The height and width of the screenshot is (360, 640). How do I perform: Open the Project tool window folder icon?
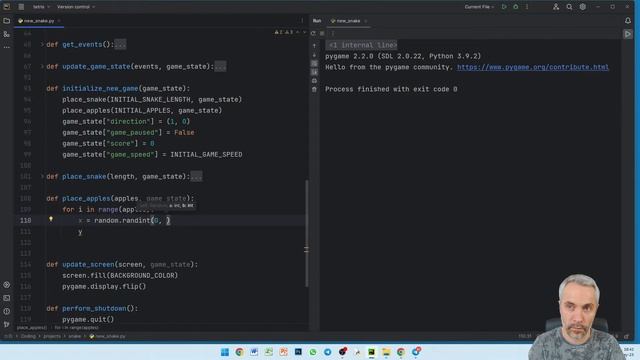(7, 20)
